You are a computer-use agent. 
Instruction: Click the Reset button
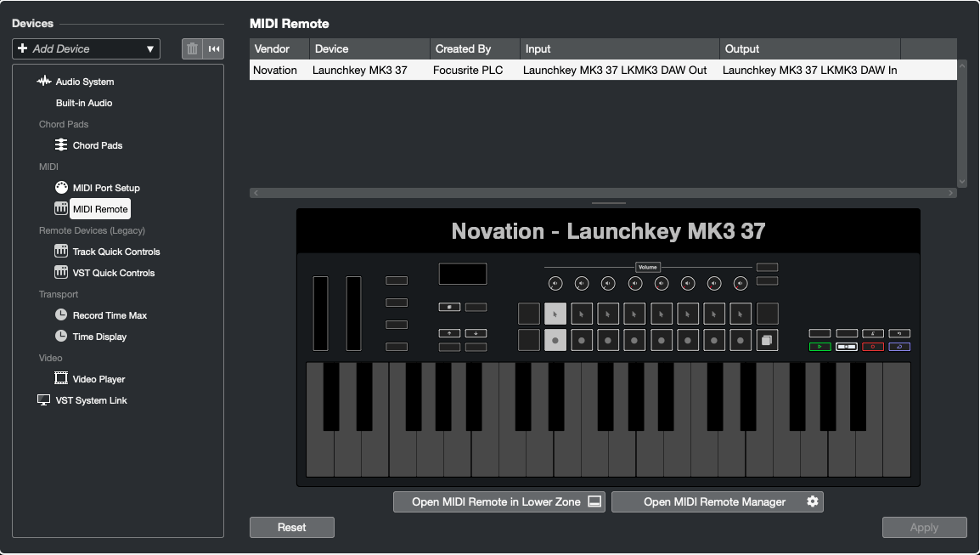[291, 527]
